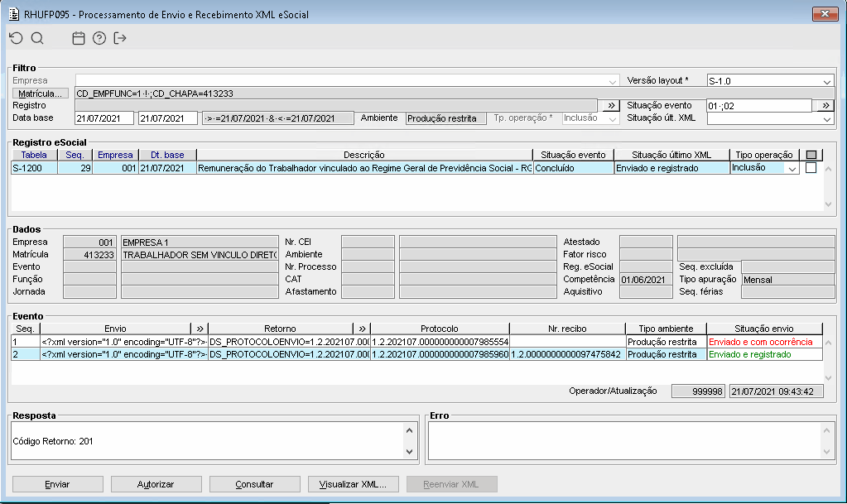Expand the Situação últ. XML dropdown
Image resolution: width=847 pixels, height=504 pixels.
(827, 118)
